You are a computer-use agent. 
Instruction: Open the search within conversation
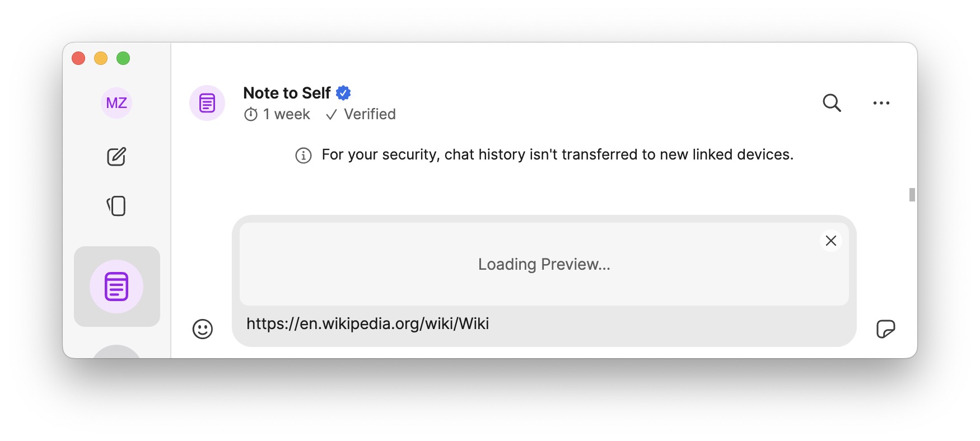pos(832,103)
